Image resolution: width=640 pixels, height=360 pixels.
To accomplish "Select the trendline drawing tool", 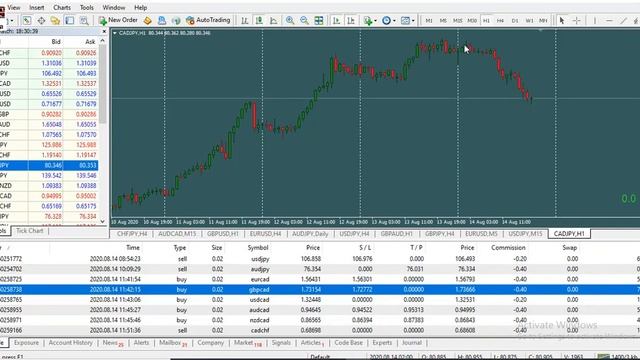I will point(624,20).
